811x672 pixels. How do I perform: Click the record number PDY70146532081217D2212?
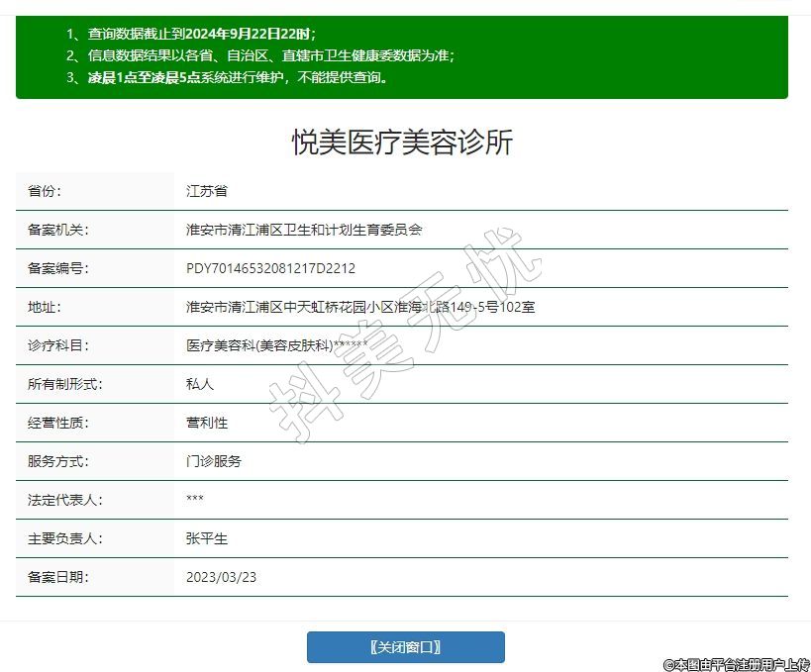270,268
